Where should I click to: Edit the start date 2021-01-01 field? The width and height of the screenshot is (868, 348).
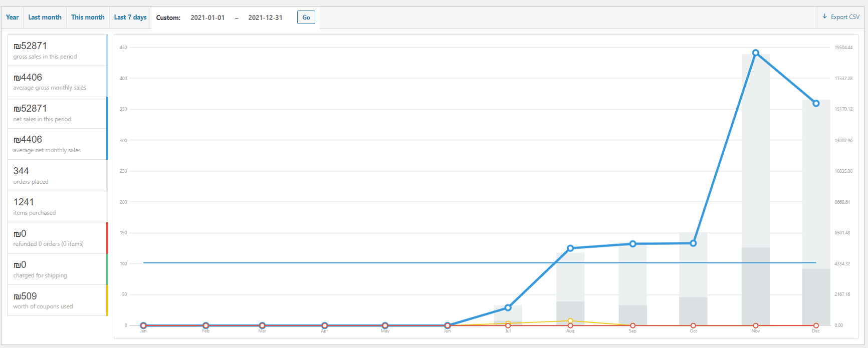coord(207,18)
